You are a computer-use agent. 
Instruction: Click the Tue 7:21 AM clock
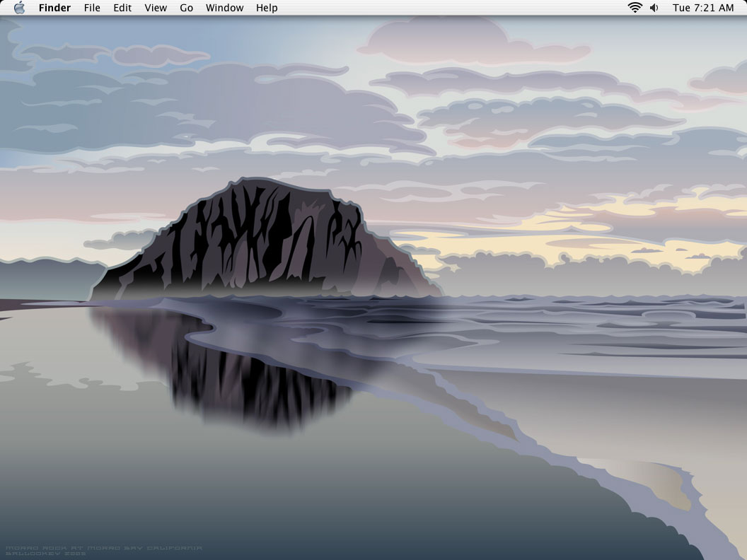tap(703, 8)
